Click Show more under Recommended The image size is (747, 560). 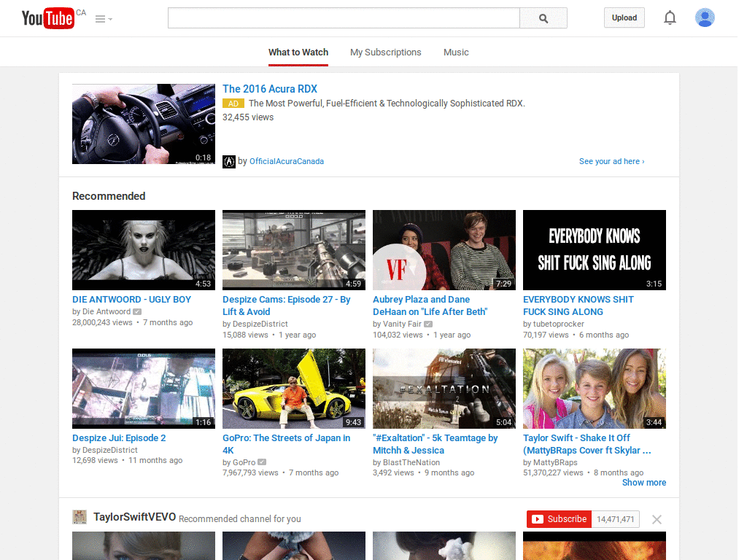[x=644, y=483]
